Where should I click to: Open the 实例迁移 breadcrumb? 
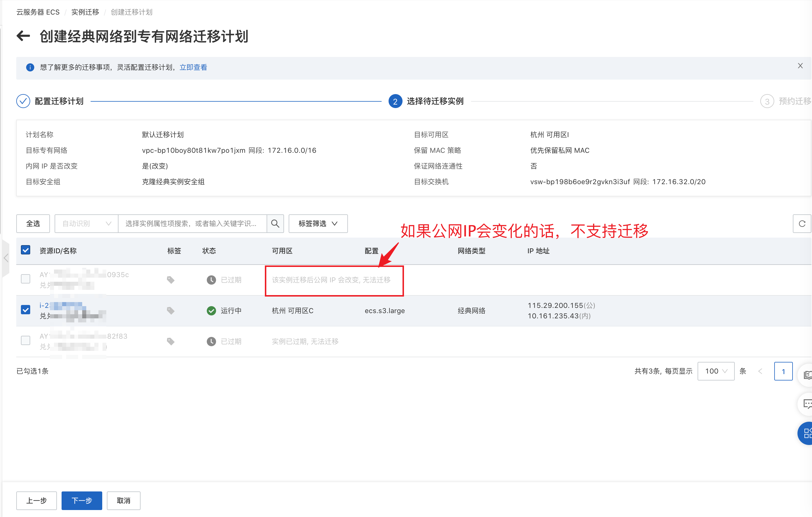85,12
